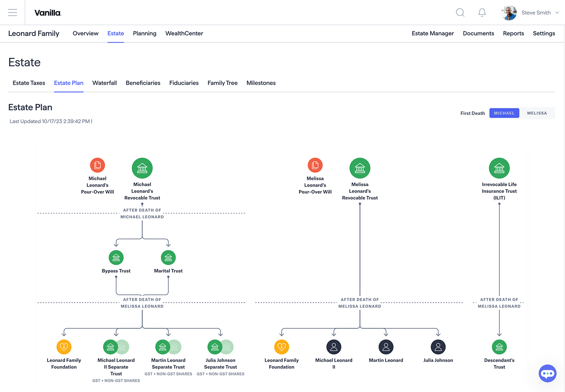Set First Death to Michael
The image size is (565, 392).
[504, 113]
